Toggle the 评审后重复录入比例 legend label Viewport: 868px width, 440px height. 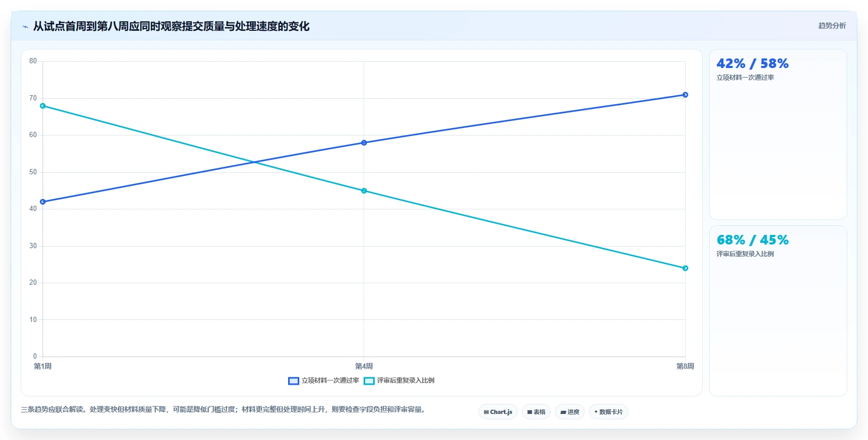(x=406, y=380)
